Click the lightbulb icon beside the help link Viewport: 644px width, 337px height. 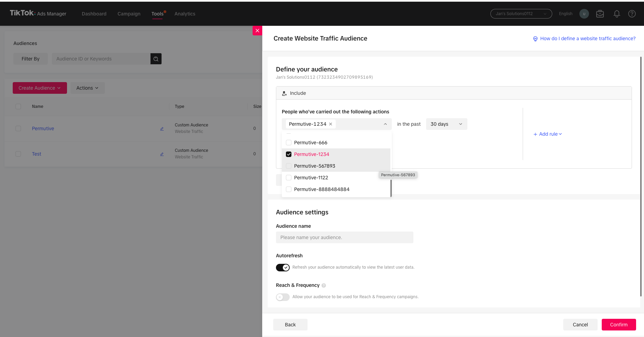pos(535,39)
